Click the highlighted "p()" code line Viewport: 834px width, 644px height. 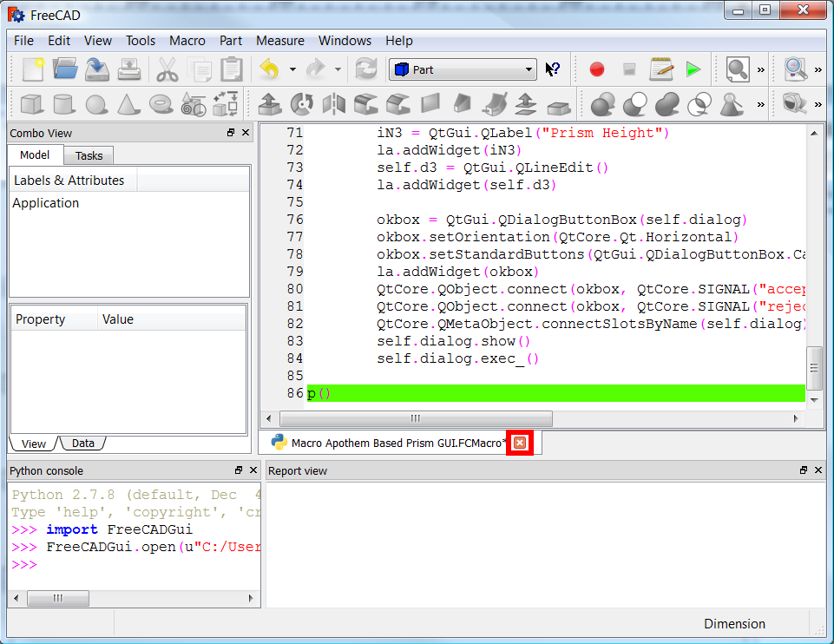click(x=555, y=393)
